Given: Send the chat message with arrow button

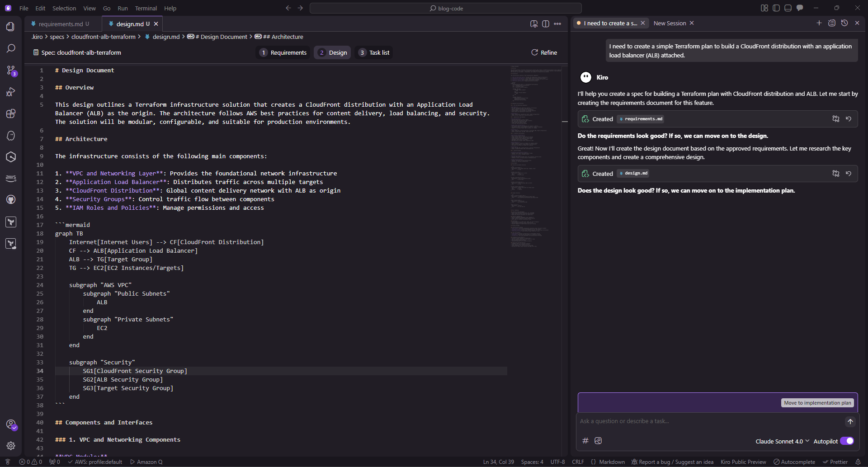Looking at the screenshot, I should 850,421.
